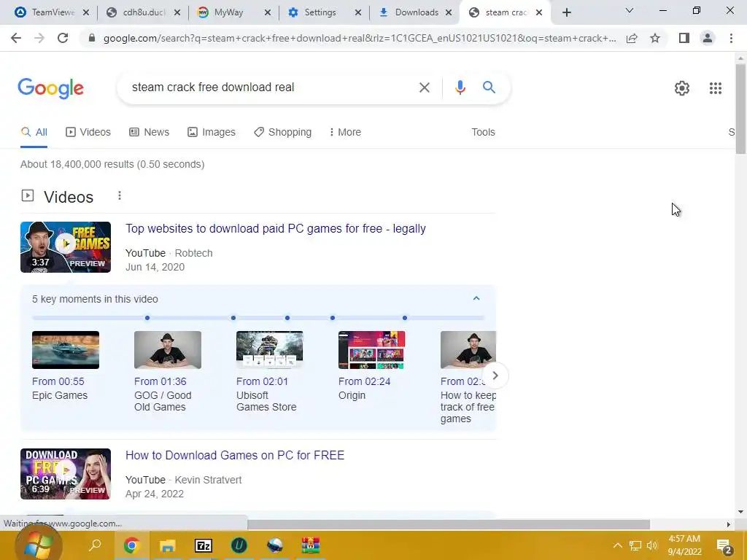Screen dimensions: 747x560
Task: Open File Explorer from the taskbar
Action: coord(167,545)
